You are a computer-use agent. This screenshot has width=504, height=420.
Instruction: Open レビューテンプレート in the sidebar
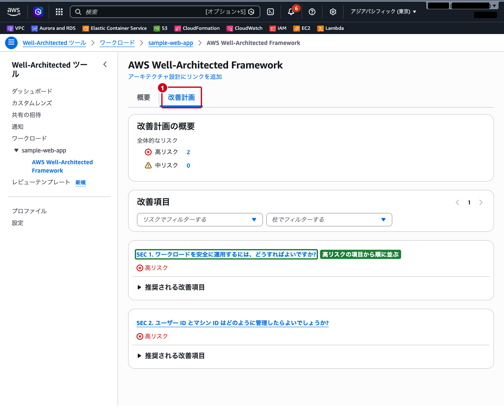pyautogui.click(x=41, y=182)
